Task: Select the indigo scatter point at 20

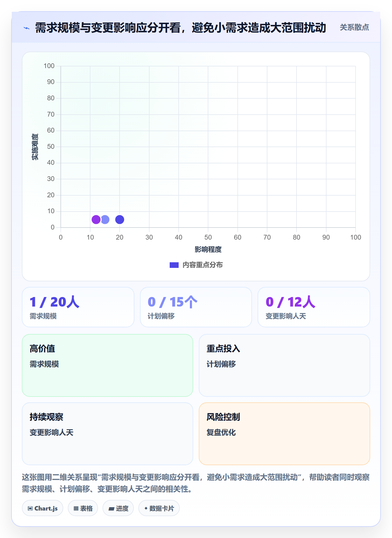Action: point(120,220)
